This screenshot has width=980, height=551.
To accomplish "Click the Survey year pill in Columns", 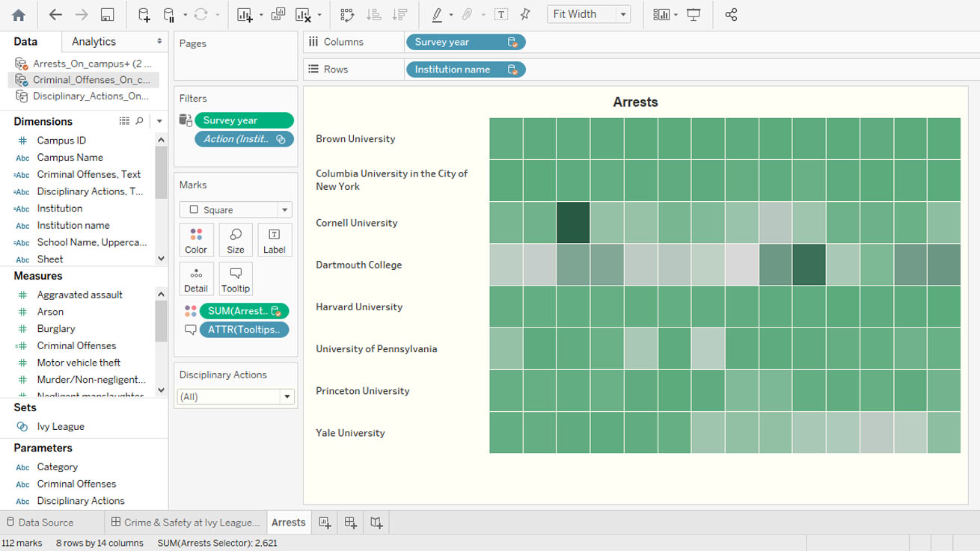I will pyautogui.click(x=465, y=42).
